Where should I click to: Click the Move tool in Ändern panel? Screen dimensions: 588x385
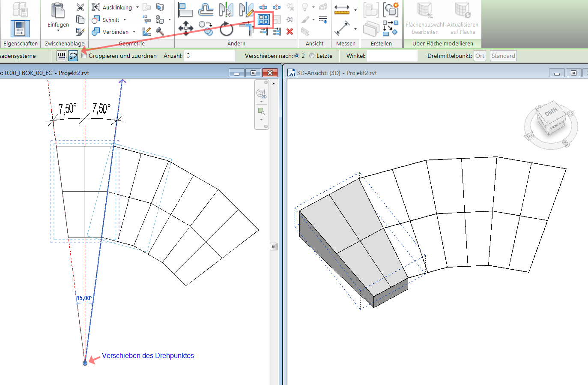[x=185, y=28]
